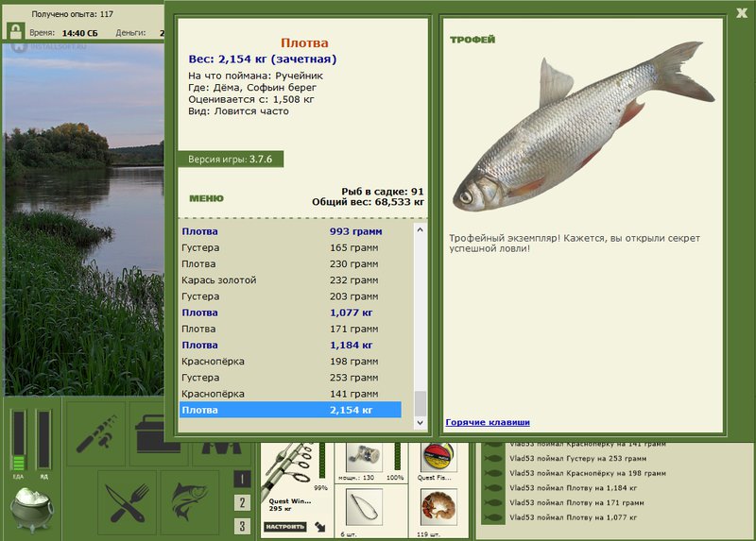Click the diagonal arrow next to НАСТРОИТЬ
This screenshot has height=541, width=756.
tap(319, 527)
